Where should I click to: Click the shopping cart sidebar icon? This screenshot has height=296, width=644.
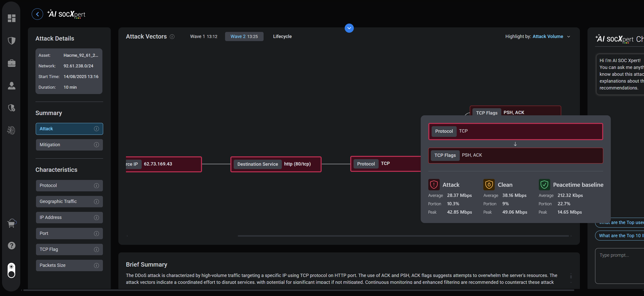[12, 223]
